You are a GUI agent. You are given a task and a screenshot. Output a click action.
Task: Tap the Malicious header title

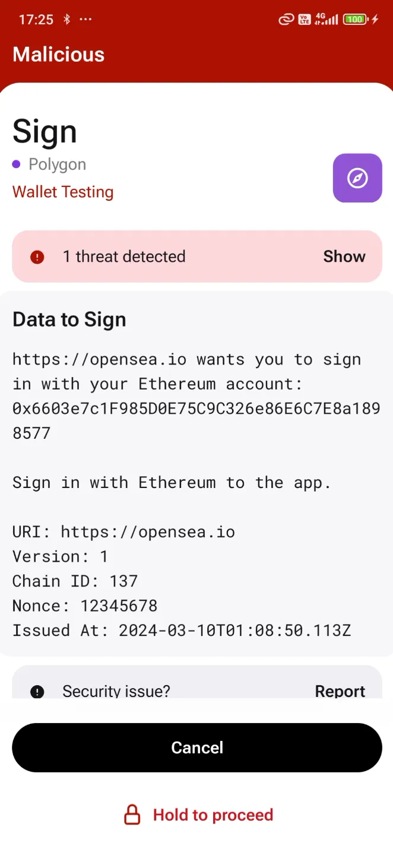(x=58, y=55)
